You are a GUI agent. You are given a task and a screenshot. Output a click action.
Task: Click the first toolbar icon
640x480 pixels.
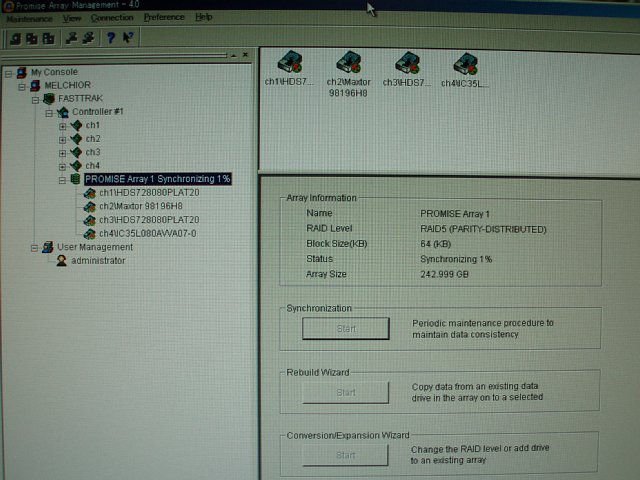pos(16,38)
